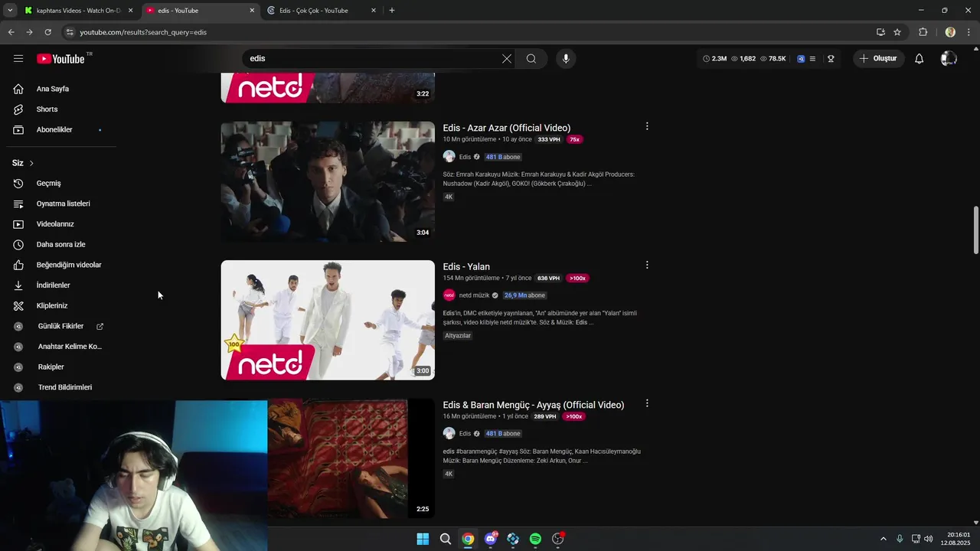Open the YouTube hamburger guide menu
The width and height of the screenshot is (980, 551).
[x=18, y=58]
